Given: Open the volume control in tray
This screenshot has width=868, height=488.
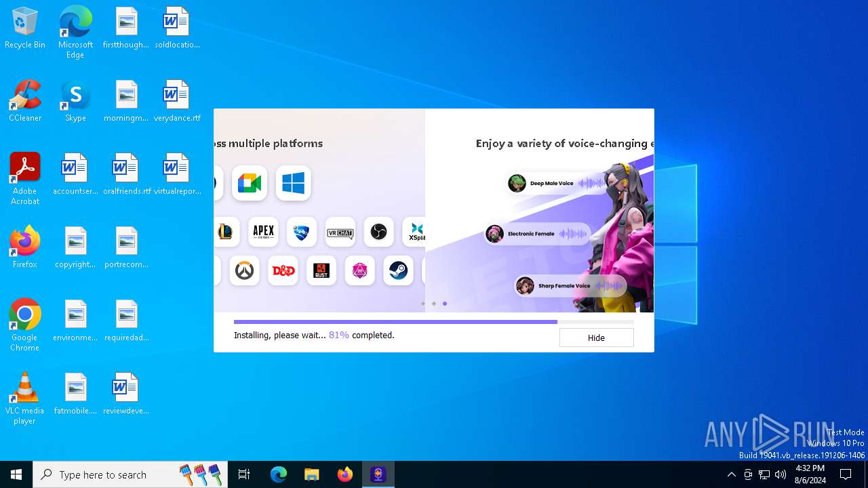Looking at the screenshot, I should pos(781,474).
